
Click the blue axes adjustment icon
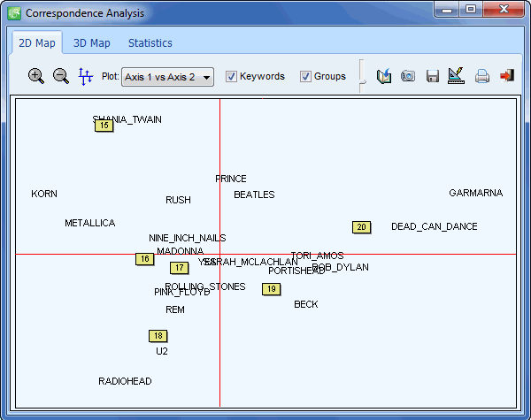coord(86,77)
